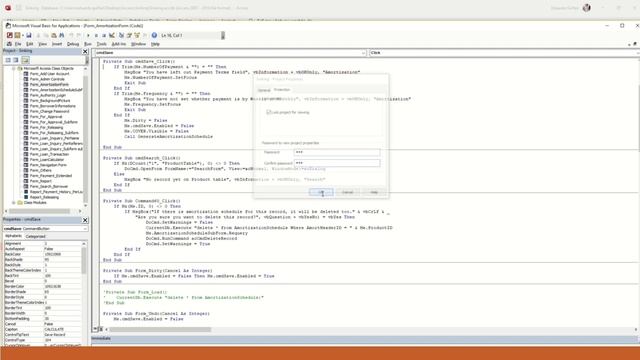Save the project with the floppy disk icon

pyautogui.click(x=29, y=36)
